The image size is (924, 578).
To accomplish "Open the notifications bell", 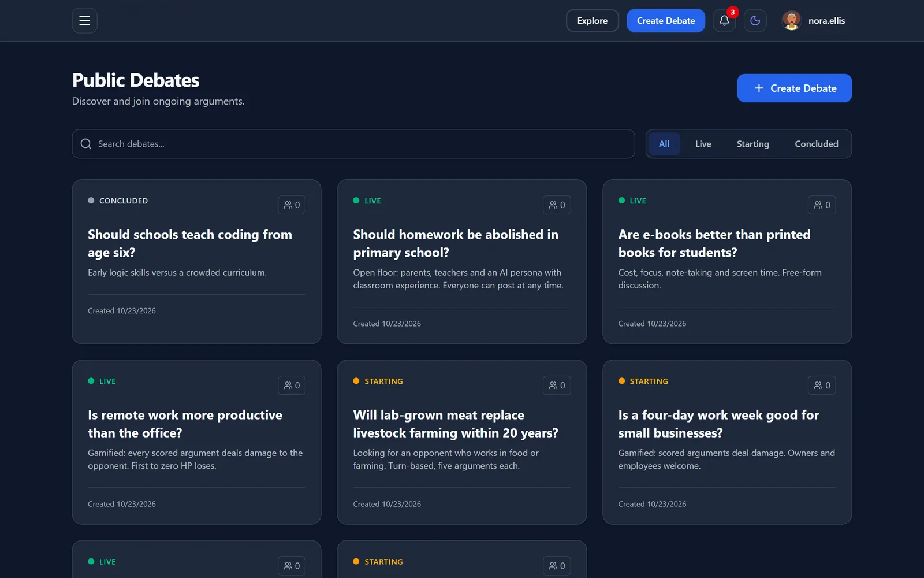I will pyautogui.click(x=724, y=21).
